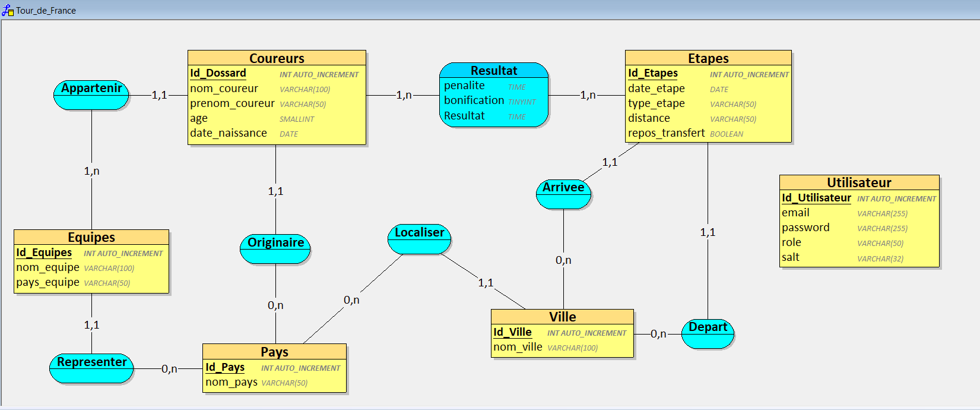
Task: Click the Id_Dossard attribute in Coureurs
Action: point(218,73)
